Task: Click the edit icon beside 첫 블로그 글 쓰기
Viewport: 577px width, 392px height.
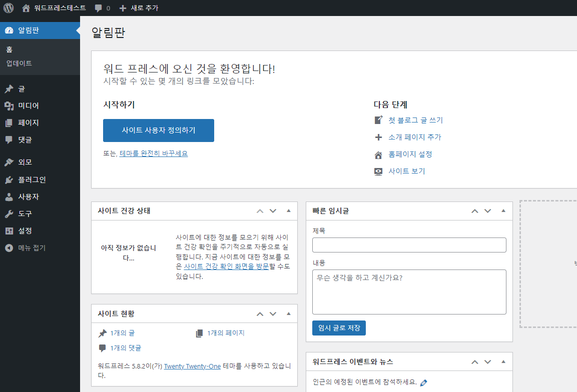Action: point(378,120)
